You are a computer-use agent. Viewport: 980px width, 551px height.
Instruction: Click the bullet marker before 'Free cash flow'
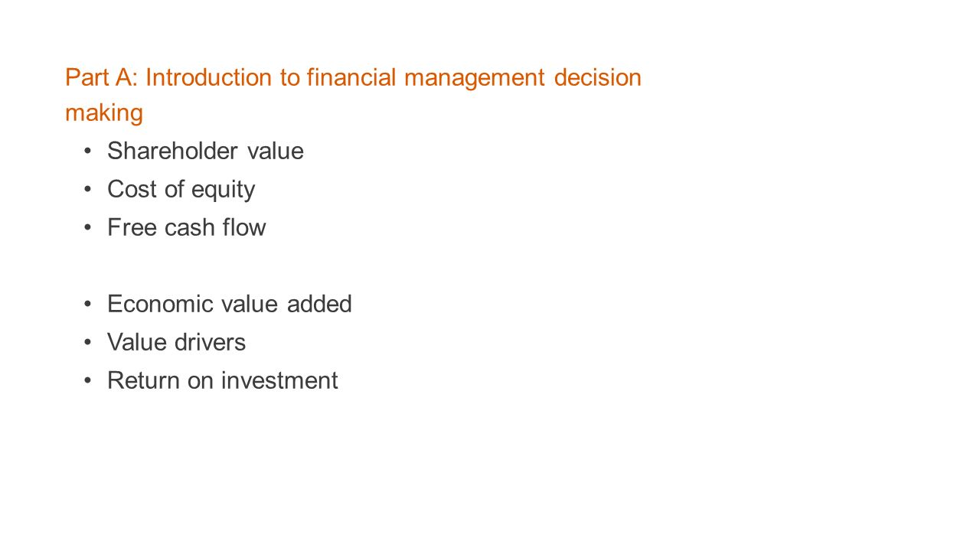[89, 227]
